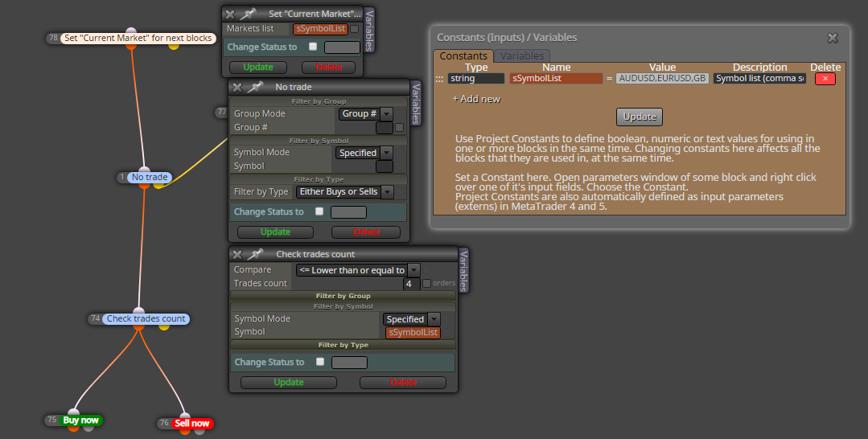Close the No trade parameters panel

tap(237, 87)
